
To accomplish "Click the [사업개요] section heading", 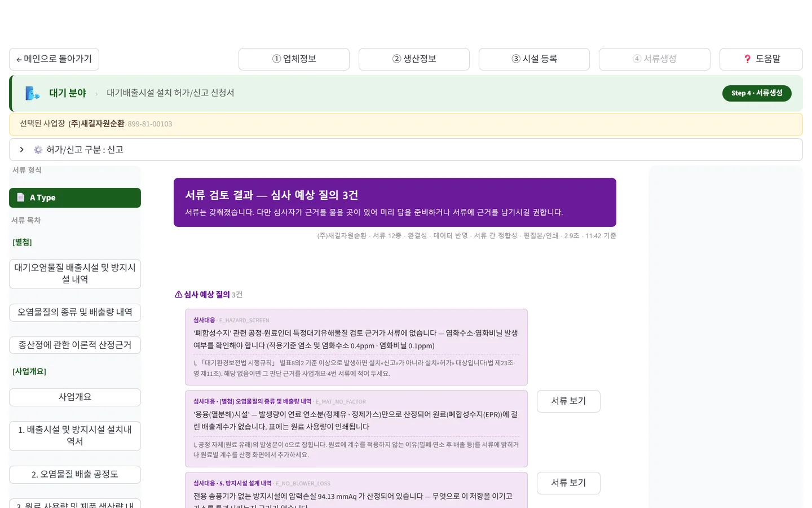I will point(29,371).
